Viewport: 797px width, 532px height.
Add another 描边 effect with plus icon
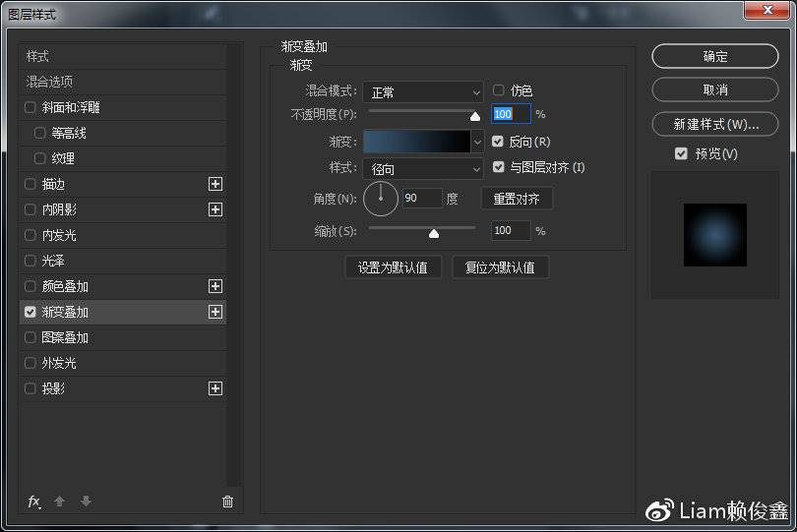215,184
